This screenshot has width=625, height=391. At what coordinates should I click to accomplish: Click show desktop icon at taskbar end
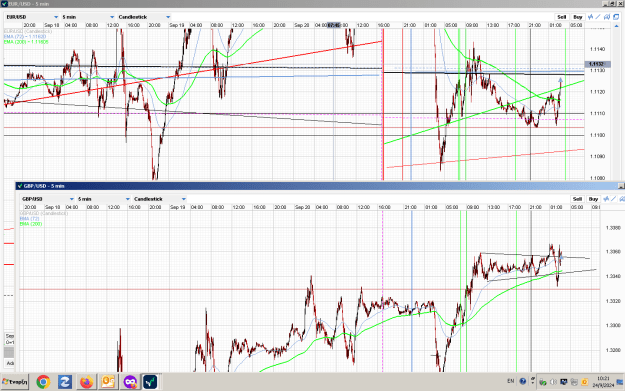coord(620,382)
